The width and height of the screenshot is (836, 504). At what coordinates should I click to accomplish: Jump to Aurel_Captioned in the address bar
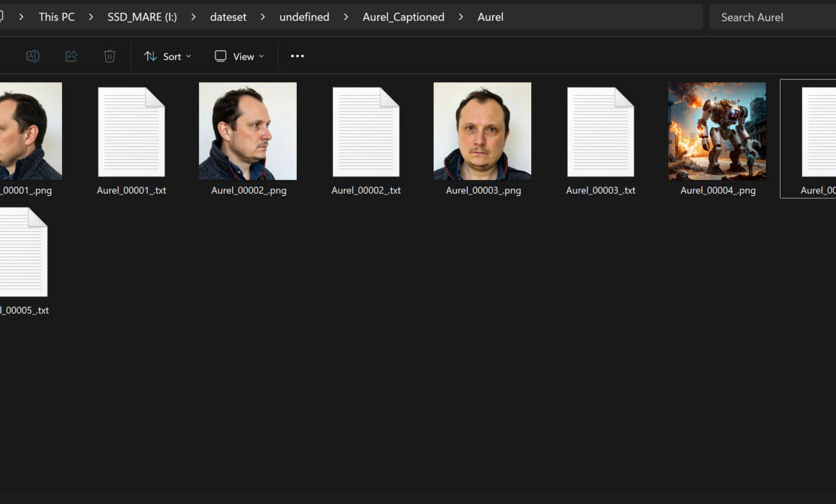point(403,17)
